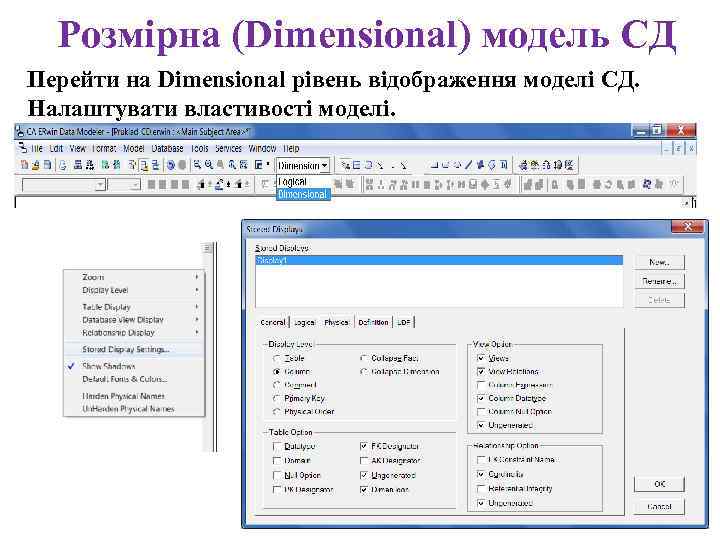Open the Tools menu

tap(199, 148)
